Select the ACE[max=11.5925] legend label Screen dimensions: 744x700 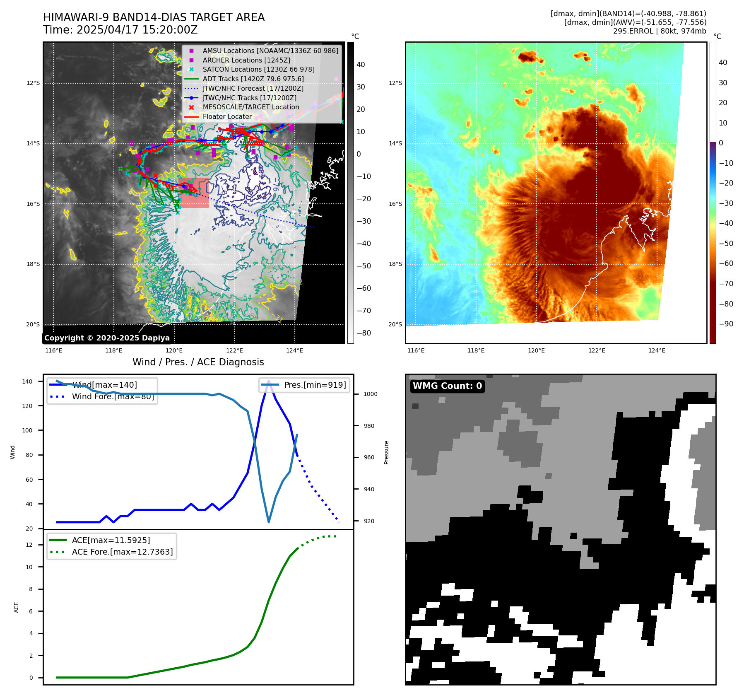pyautogui.click(x=111, y=540)
